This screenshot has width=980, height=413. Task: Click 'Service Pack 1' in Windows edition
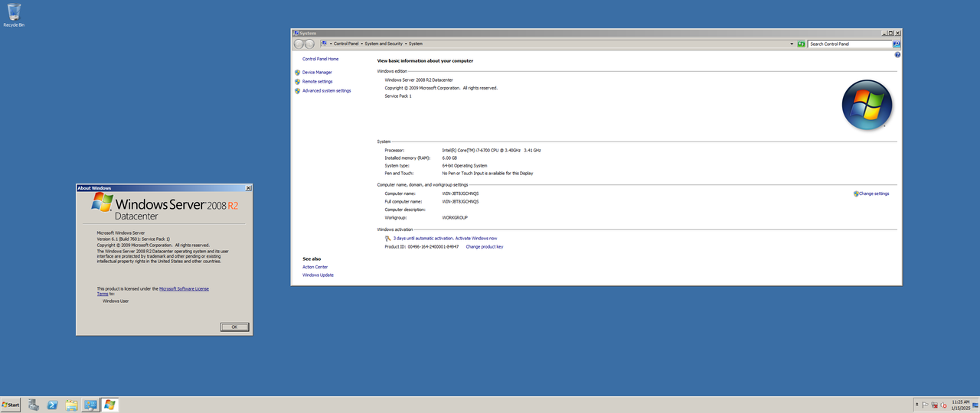pos(398,96)
